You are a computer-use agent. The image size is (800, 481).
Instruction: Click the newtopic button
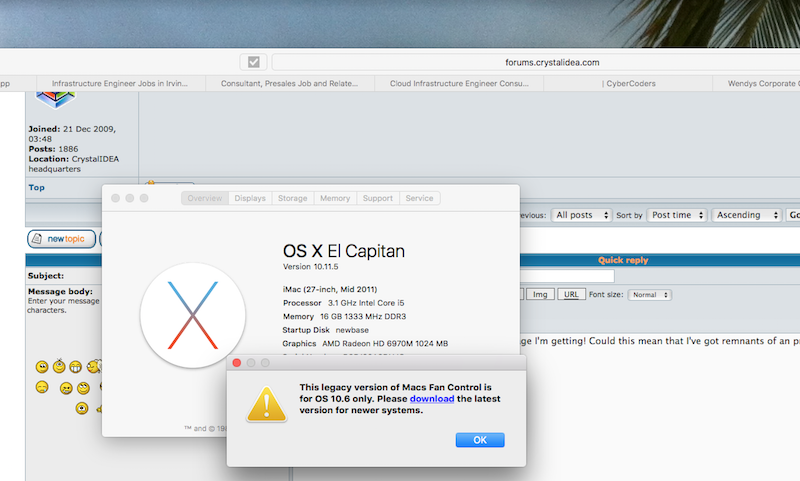tap(62, 239)
